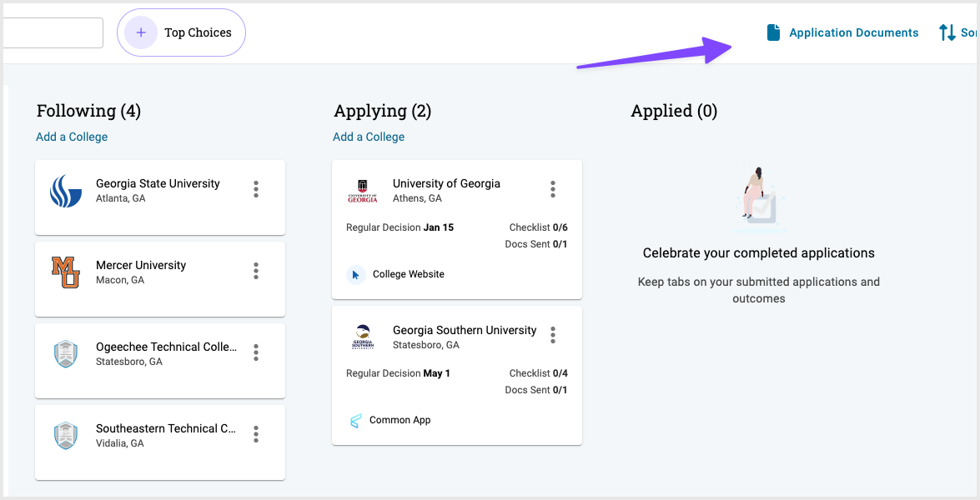Open options menu for Southeastern Technical College
980x500 pixels.
255,434
